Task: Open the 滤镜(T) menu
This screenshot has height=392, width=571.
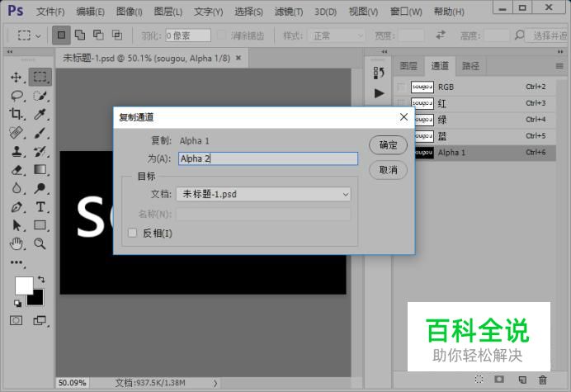Action: tap(289, 12)
